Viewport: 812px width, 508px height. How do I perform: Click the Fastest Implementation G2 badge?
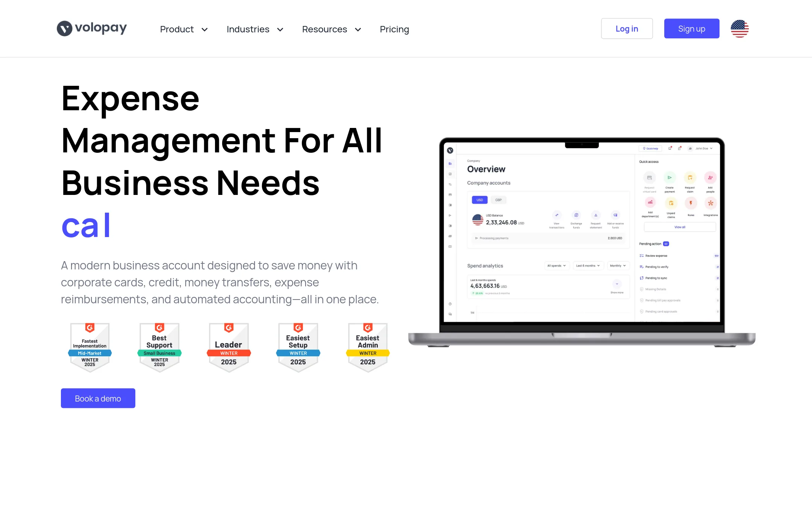click(x=90, y=347)
